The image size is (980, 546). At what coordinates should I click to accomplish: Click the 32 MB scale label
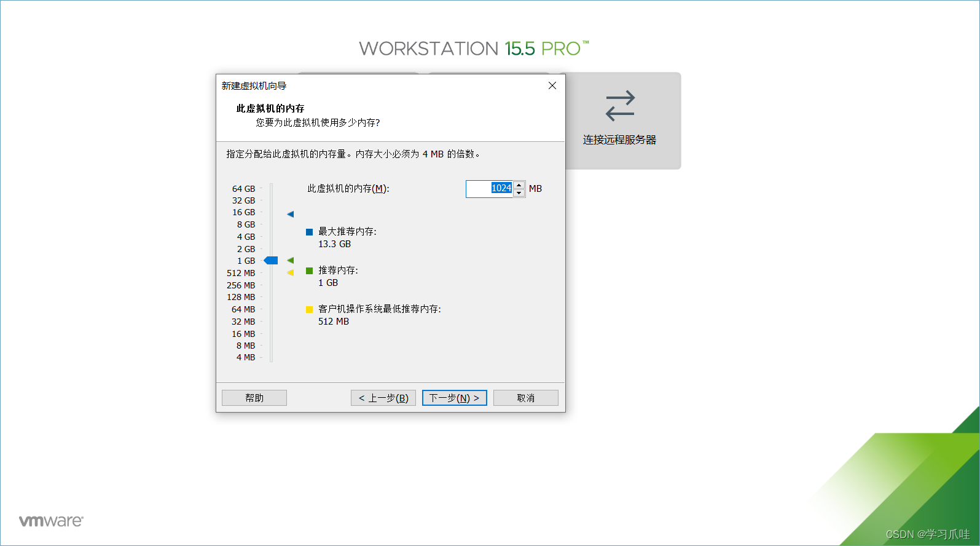pos(243,322)
